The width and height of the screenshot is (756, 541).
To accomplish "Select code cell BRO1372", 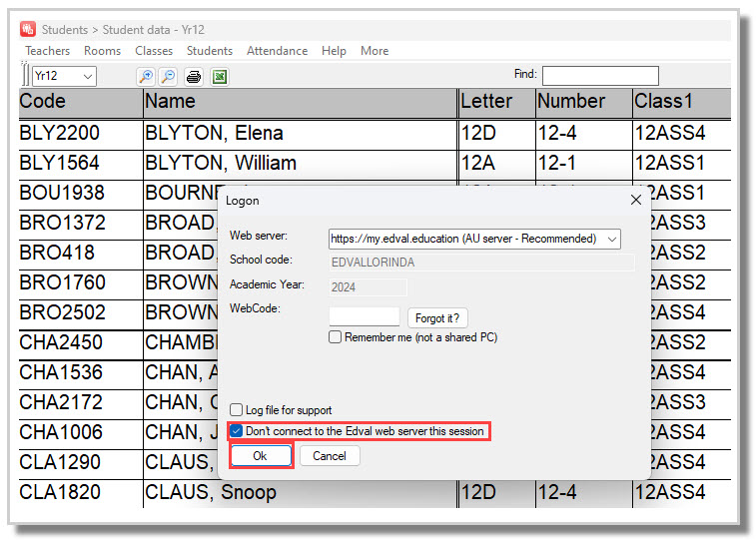I will (81, 223).
